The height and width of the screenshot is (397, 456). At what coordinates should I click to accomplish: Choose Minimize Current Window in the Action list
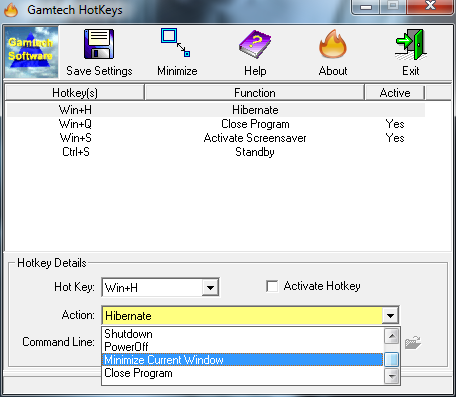point(242,360)
